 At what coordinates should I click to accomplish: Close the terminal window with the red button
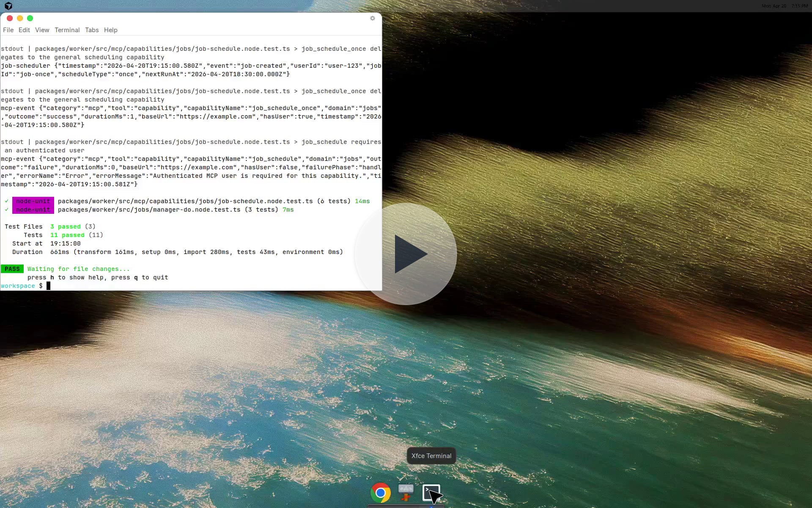[10, 18]
